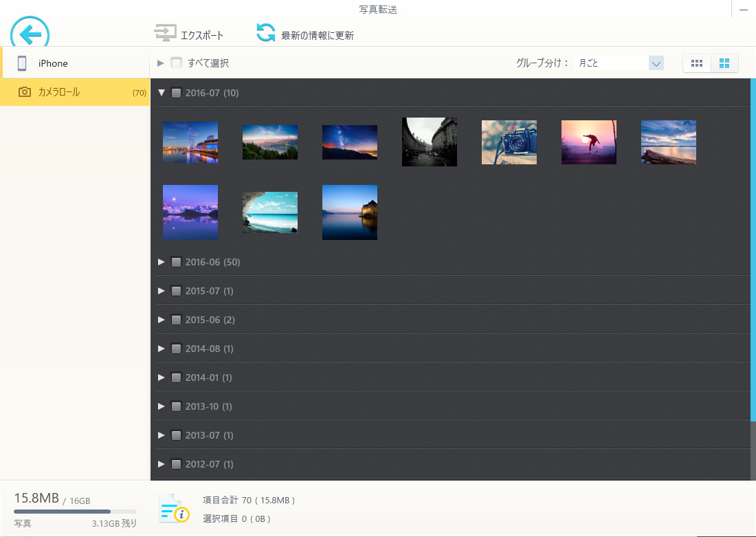The image size is (756, 537).
Task: Expand arrow beside すべて選択
Action: point(161,63)
